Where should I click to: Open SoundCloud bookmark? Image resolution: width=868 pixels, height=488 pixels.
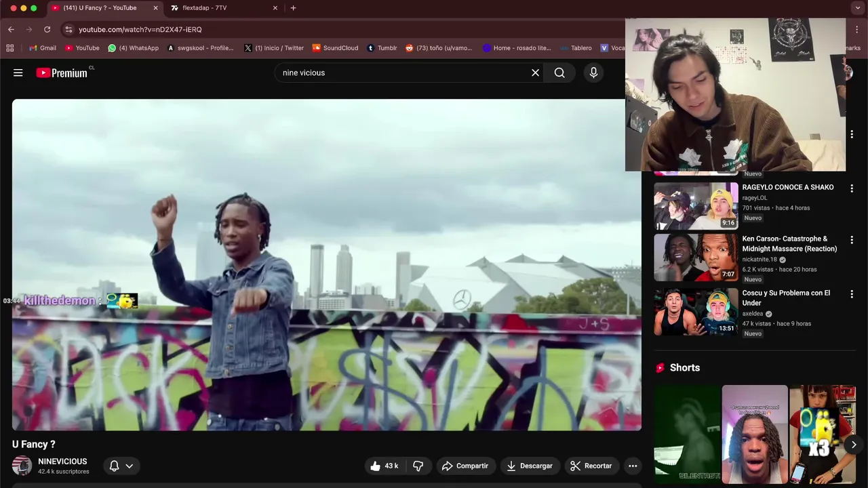335,48
